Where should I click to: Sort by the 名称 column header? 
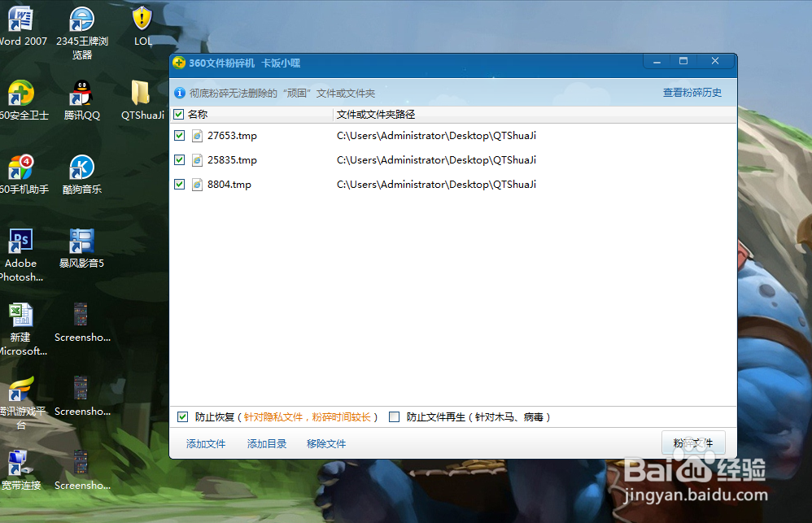[x=198, y=115]
